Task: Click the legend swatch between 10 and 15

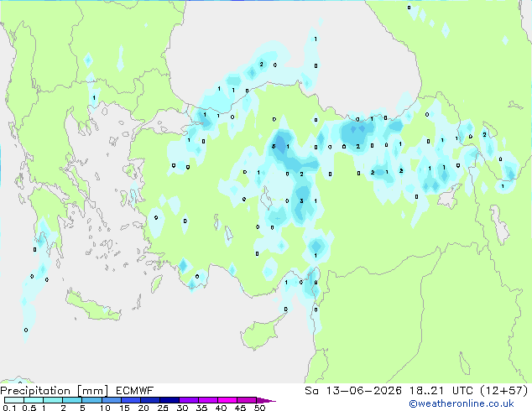Action: click(x=111, y=400)
